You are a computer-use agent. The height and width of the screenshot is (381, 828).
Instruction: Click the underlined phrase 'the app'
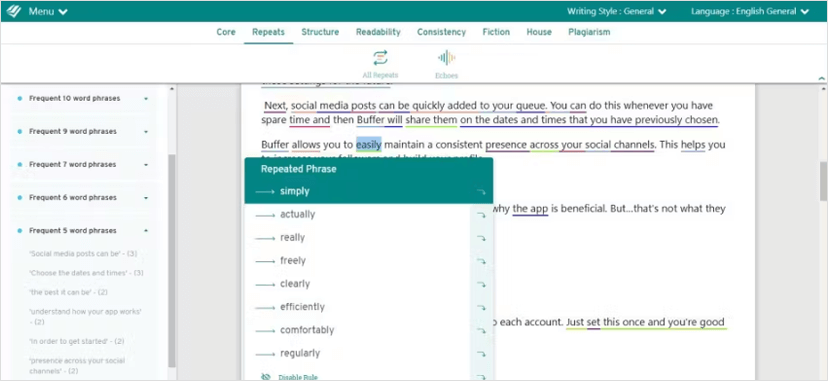530,209
